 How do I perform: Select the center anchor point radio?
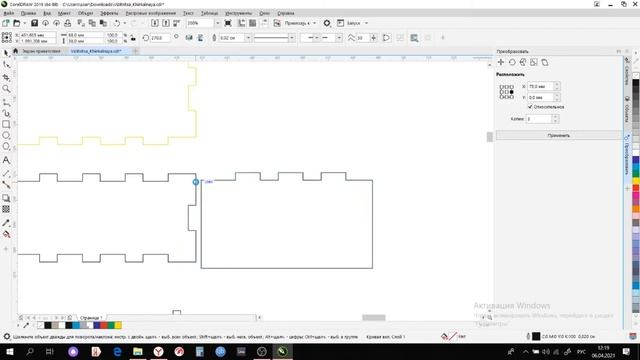[x=507, y=92]
